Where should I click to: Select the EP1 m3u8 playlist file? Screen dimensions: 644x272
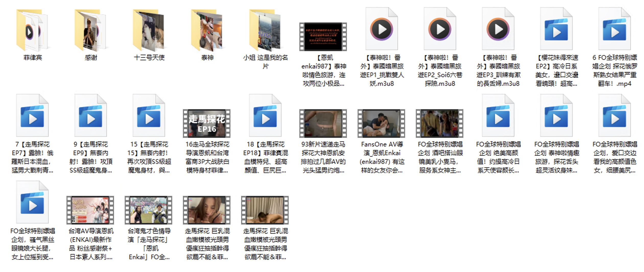382,29
